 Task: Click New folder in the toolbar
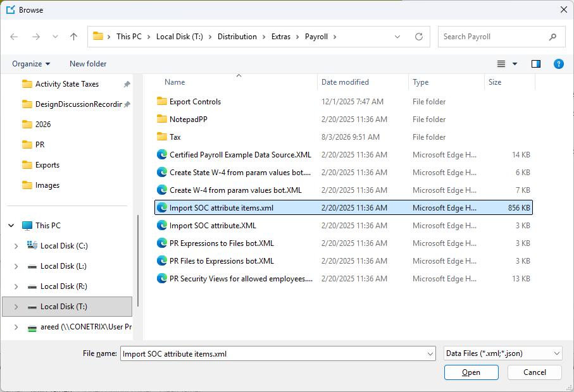[x=88, y=64]
